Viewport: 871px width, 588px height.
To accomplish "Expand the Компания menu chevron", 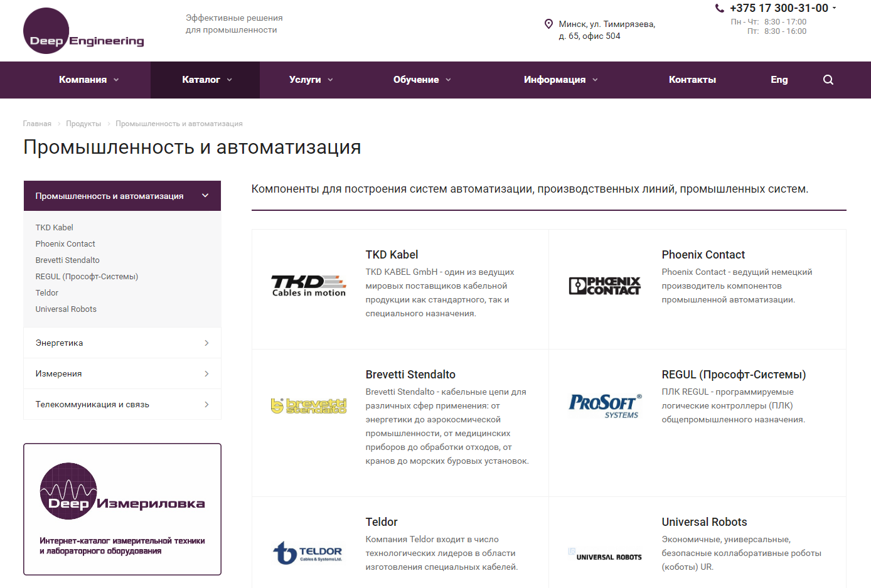I will [x=116, y=80].
